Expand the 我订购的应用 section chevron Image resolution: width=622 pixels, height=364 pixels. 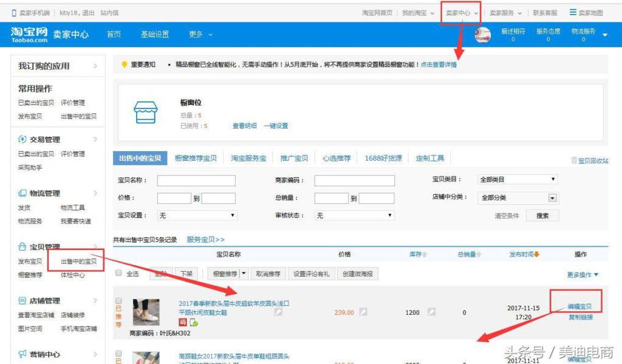[95, 66]
